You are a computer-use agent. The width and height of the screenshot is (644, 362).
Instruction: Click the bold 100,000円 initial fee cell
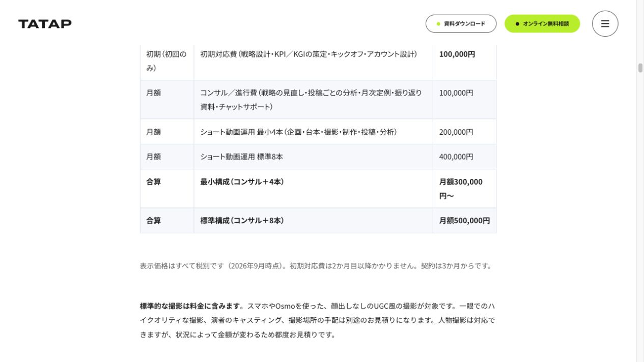464,61
